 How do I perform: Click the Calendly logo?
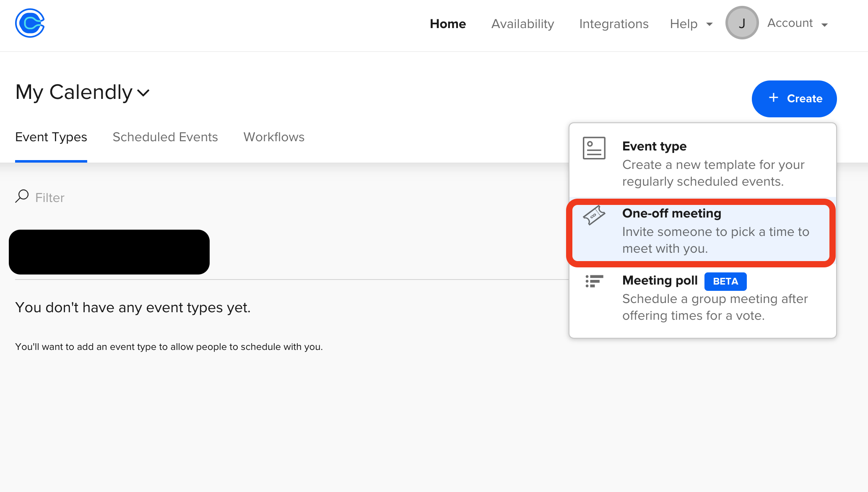(30, 23)
